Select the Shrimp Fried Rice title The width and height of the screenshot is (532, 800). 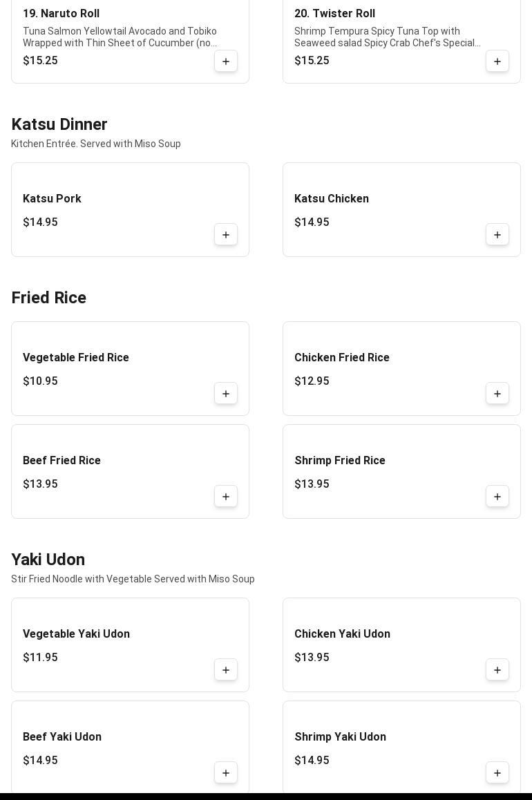[340, 461]
